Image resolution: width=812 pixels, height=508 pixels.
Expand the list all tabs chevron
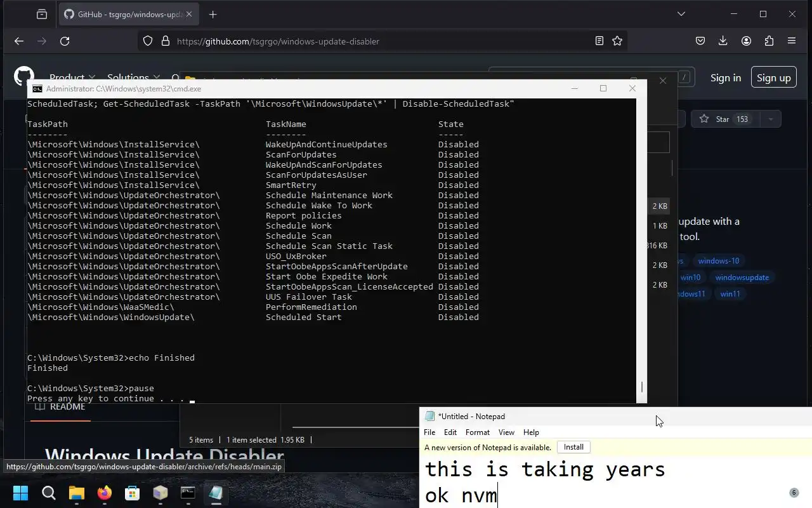[x=681, y=14]
